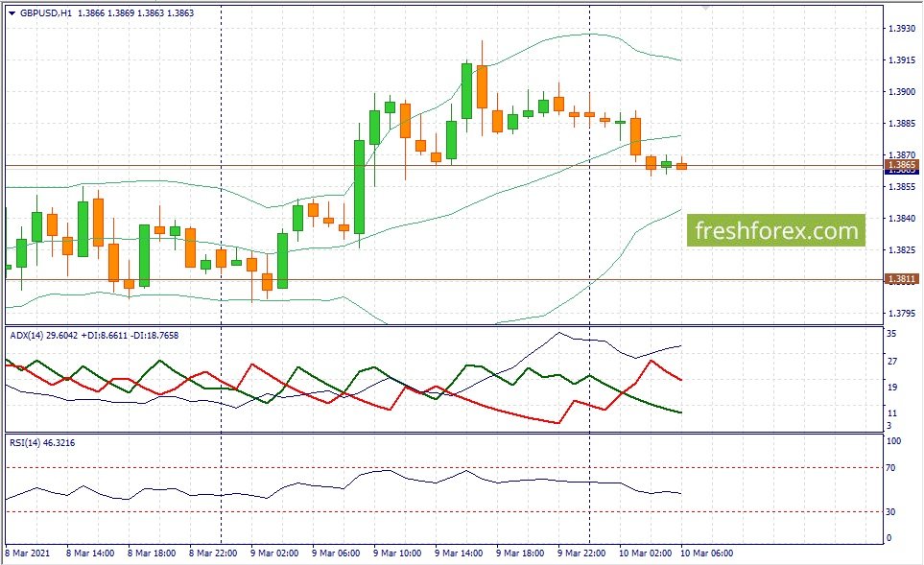Select the 1.3865 price level tag
The image size is (924, 565).
click(x=902, y=165)
